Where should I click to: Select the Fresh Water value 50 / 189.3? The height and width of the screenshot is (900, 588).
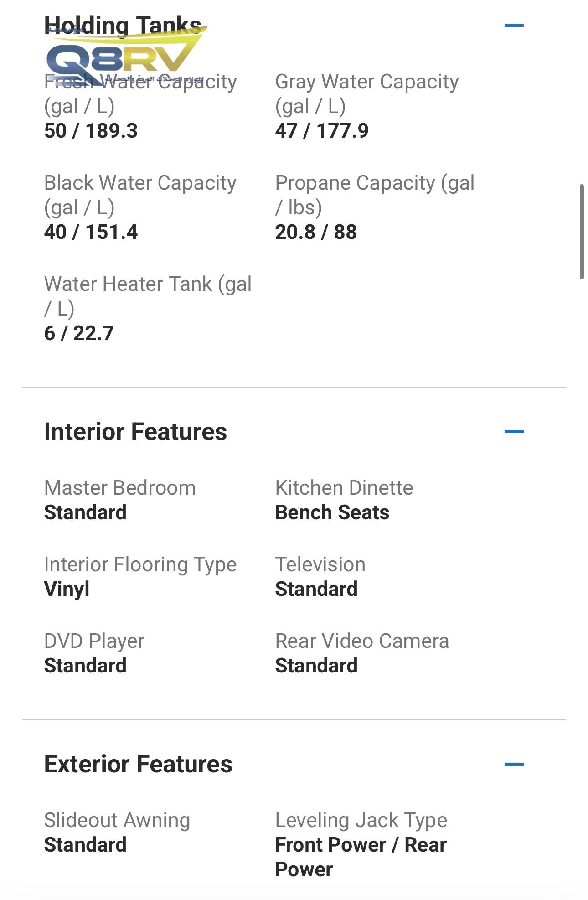(91, 131)
